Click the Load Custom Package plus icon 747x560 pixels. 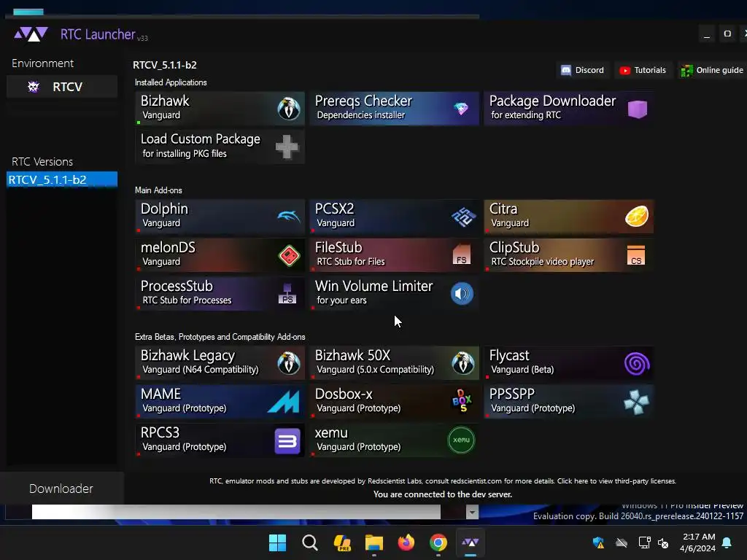(287, 147)
